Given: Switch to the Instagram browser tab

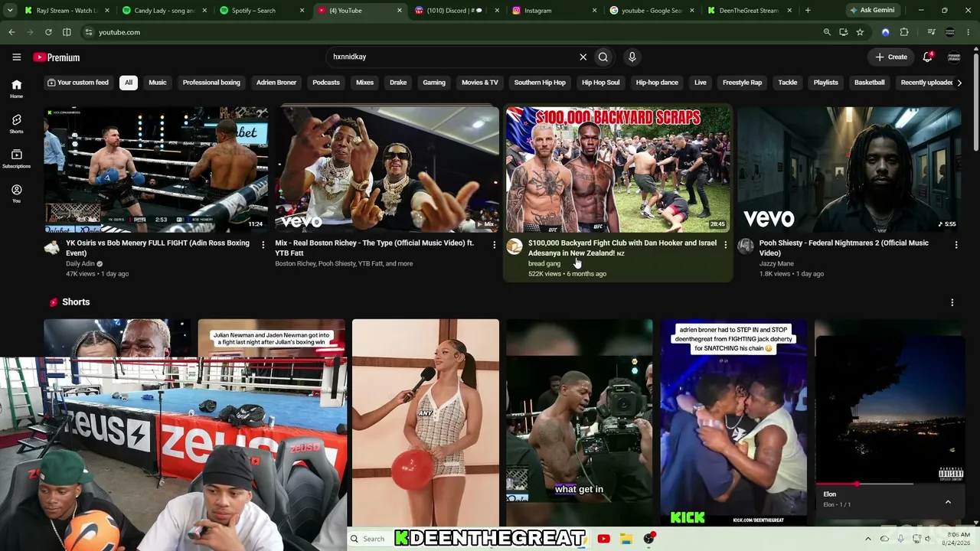Looking at the screenshot, I should [x=553, y=11].
